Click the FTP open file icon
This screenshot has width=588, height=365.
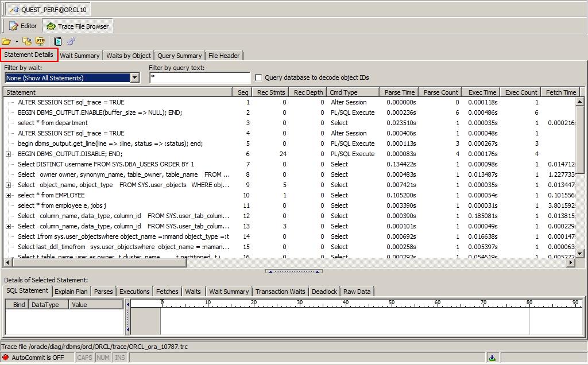(x=40, y=41)
